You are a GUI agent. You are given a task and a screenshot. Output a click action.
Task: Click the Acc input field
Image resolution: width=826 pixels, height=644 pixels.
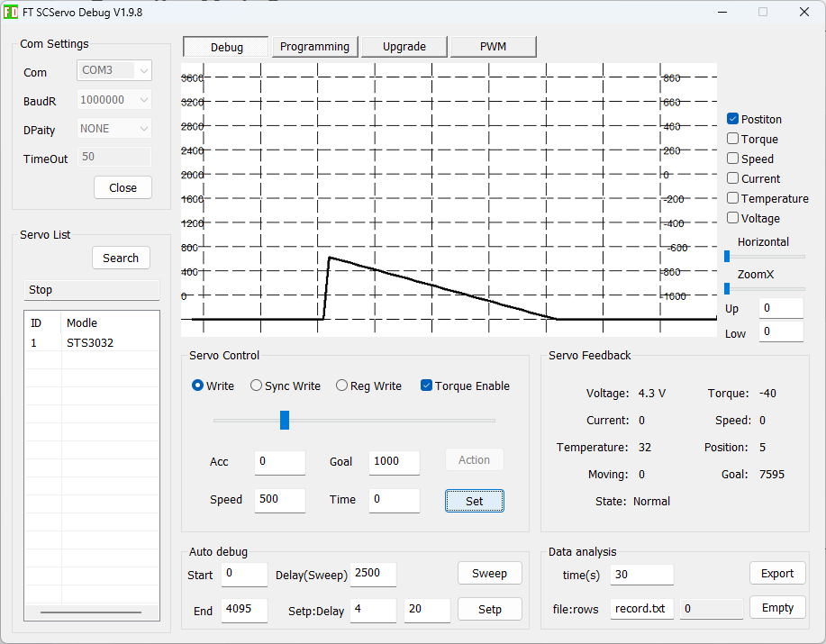280,462
